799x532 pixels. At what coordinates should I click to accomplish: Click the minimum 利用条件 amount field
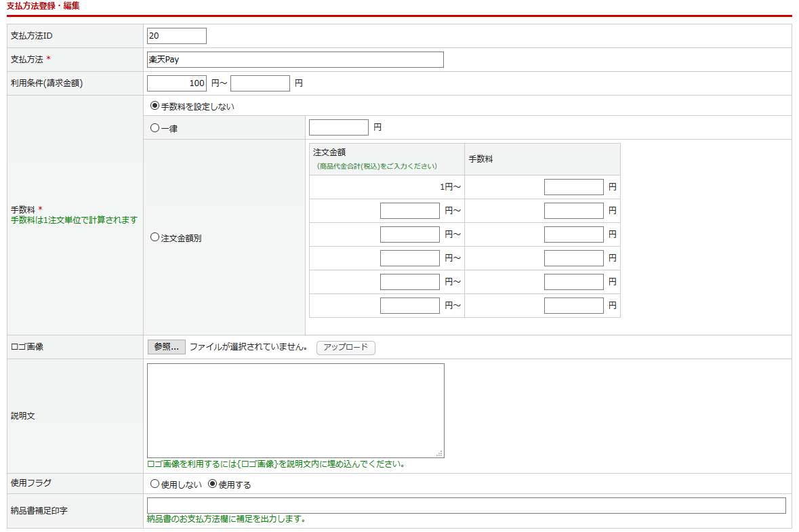coord(177,83)
